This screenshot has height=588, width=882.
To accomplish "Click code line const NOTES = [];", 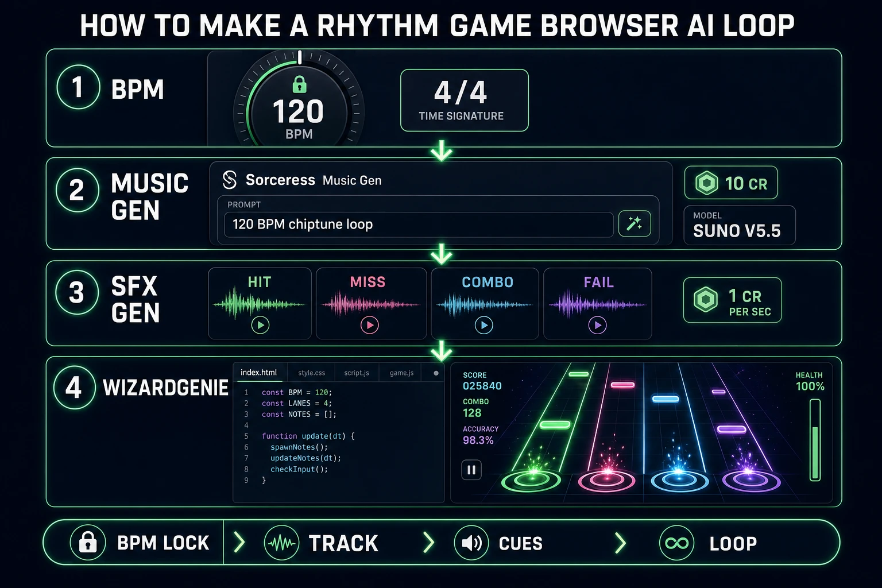I will pos(299,414).
